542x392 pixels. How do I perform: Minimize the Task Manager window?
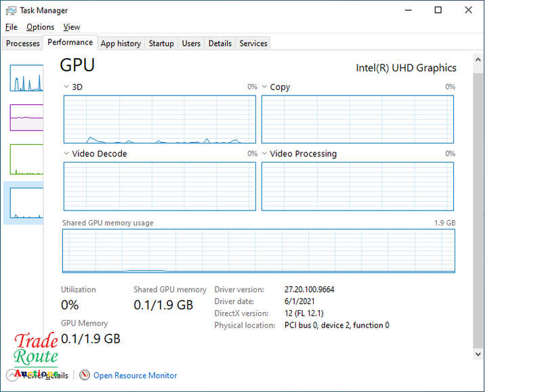409,10
